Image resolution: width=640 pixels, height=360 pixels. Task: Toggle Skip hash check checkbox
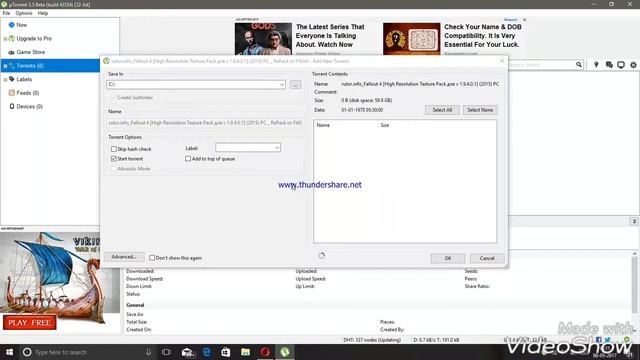(114, 149)
